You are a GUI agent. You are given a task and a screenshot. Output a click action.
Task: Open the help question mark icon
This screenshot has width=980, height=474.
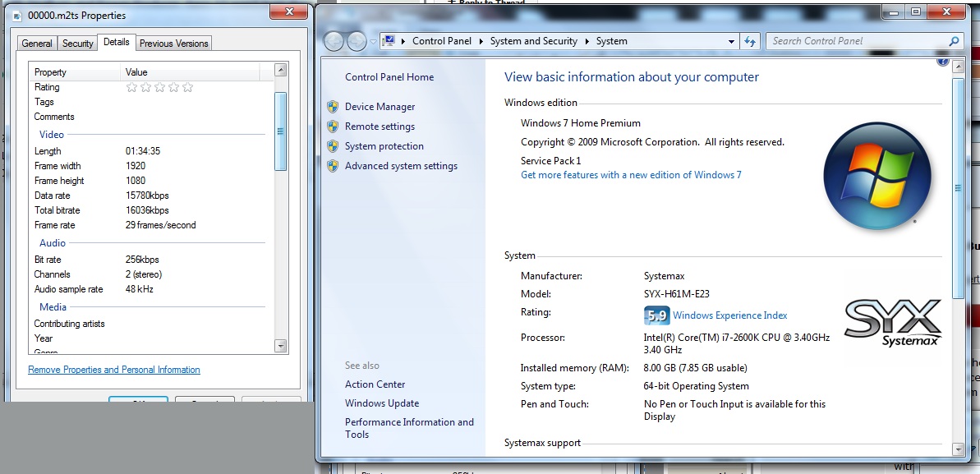942,61
